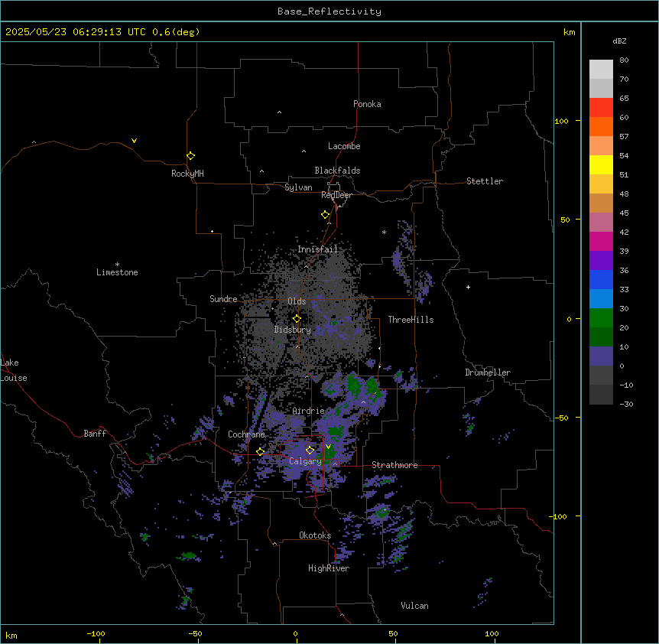Click the km unit label at top right
Image resolution: width=659 pixels, height=644 pixels.
point(569,32)
